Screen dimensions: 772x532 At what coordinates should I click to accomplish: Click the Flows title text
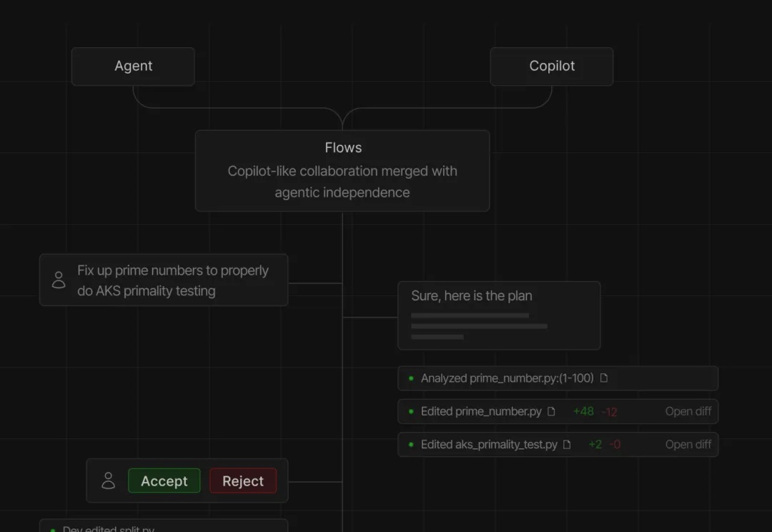point(343,148)
